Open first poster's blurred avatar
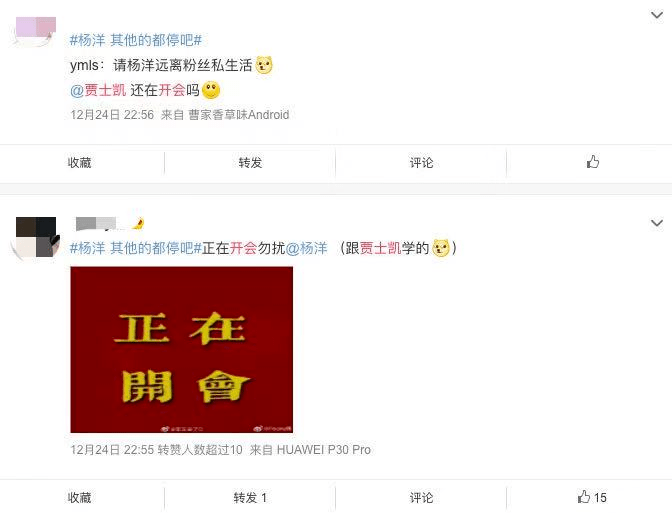This screenshot has width=672, height=513. point(36,31)
